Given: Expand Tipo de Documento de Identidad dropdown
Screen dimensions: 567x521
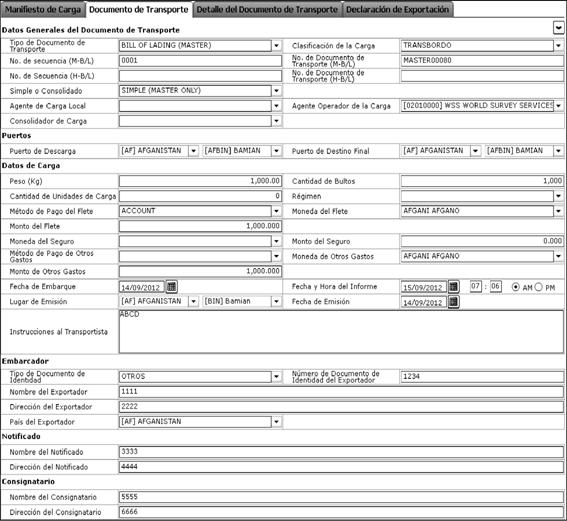Looking at the screenshot, I should 276,377.
